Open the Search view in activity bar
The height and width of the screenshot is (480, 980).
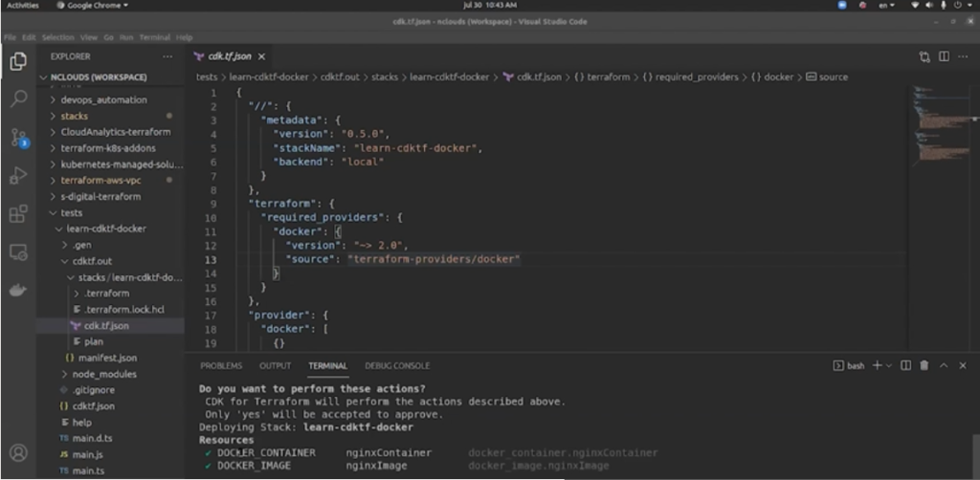[x=19, y=98]
